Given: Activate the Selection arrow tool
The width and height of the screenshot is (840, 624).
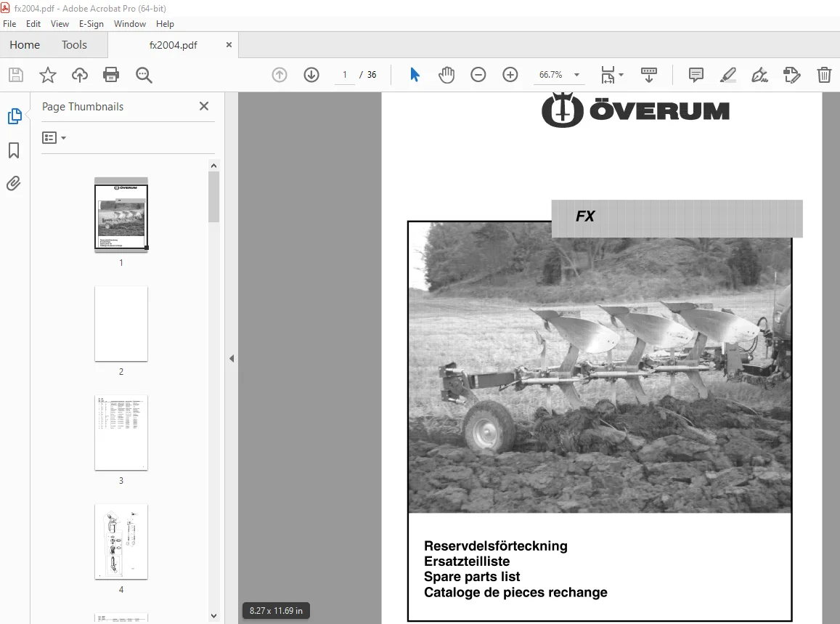Looking at the screenshot, I should (415, 75).
